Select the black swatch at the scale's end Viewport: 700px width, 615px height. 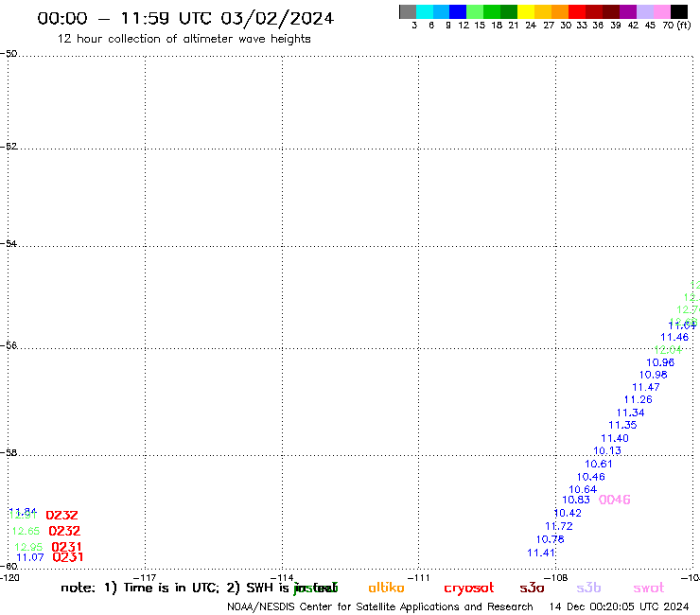point(679,11)
